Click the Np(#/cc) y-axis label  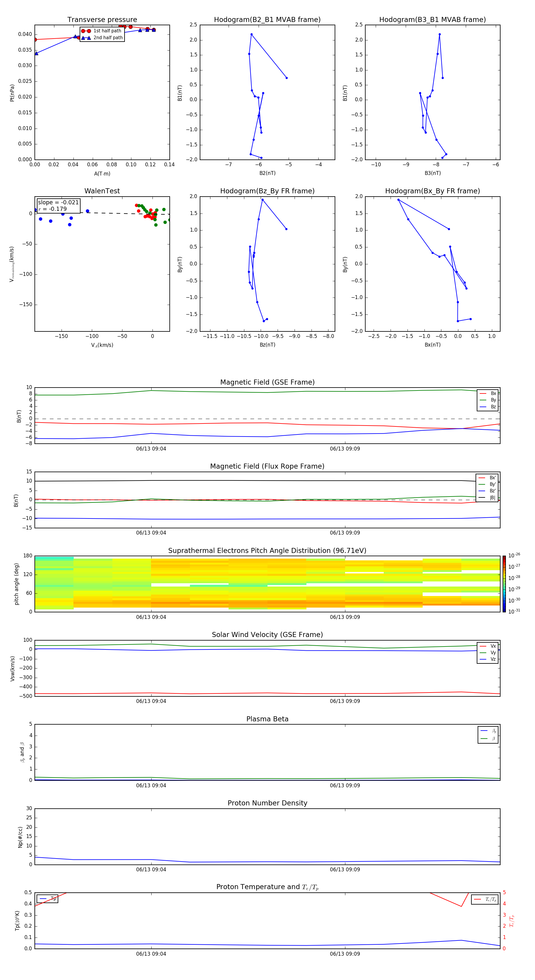[x=20, y=837]
